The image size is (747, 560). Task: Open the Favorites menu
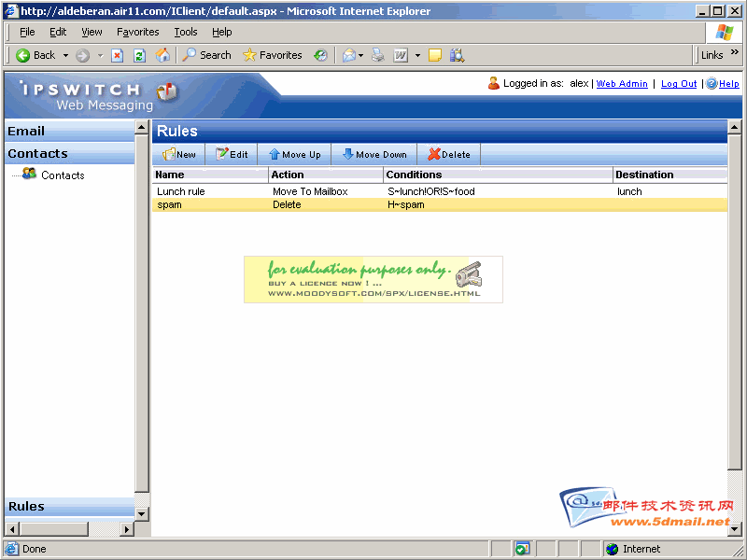click(x=137, y=32)
